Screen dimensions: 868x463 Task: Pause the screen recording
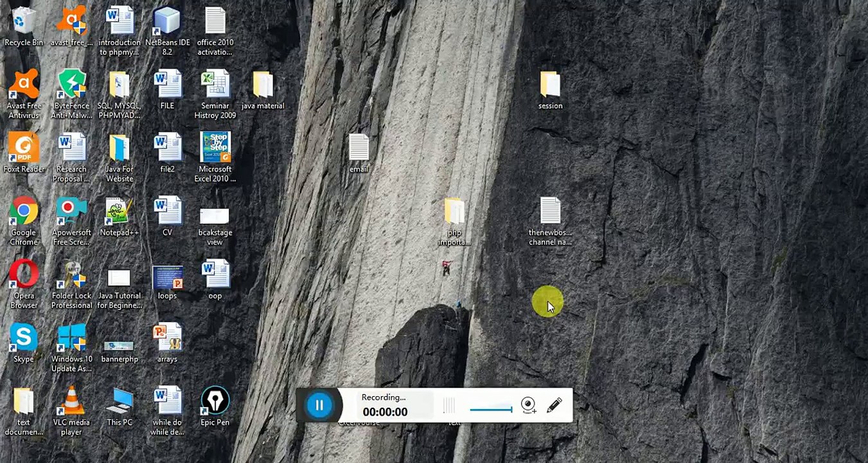[319, 405]
